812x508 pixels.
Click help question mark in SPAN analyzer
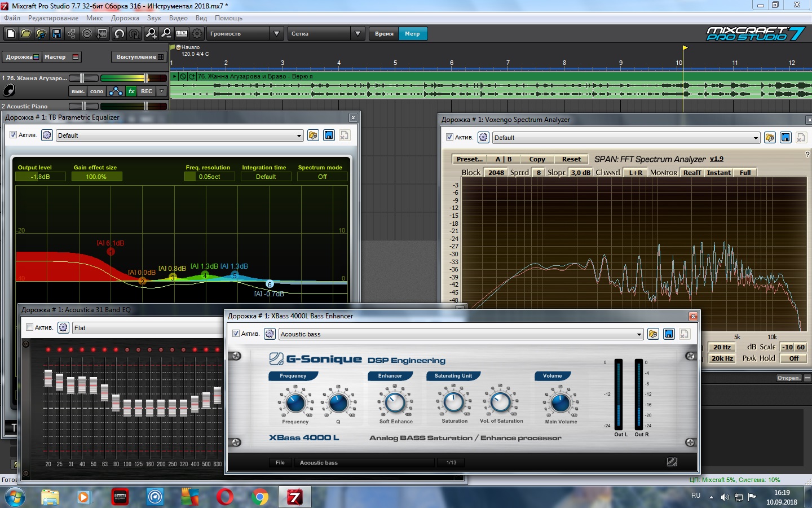pyautogui.click(x=807, y=154)
